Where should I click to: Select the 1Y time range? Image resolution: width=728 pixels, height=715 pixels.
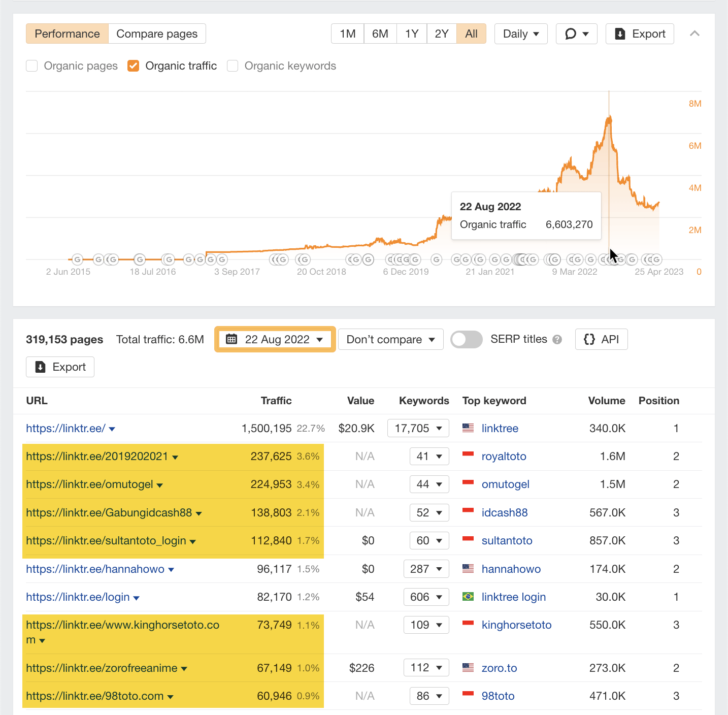click(x=411, y=34)
